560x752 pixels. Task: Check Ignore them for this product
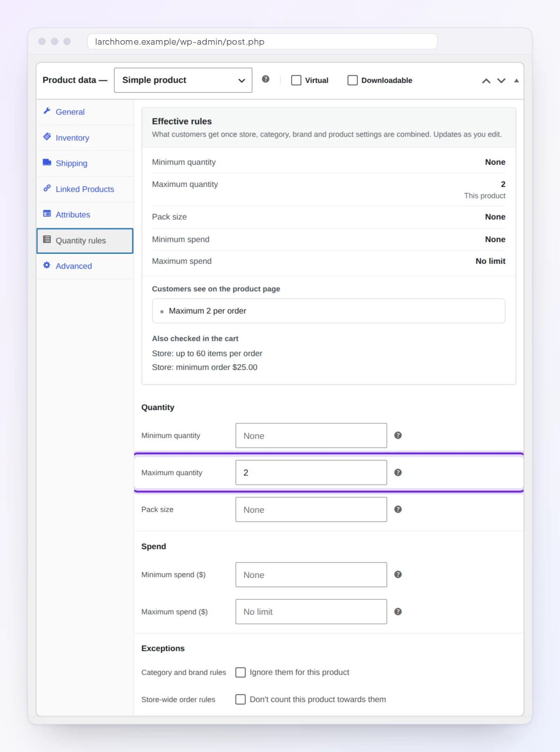[x=241, y=672]
